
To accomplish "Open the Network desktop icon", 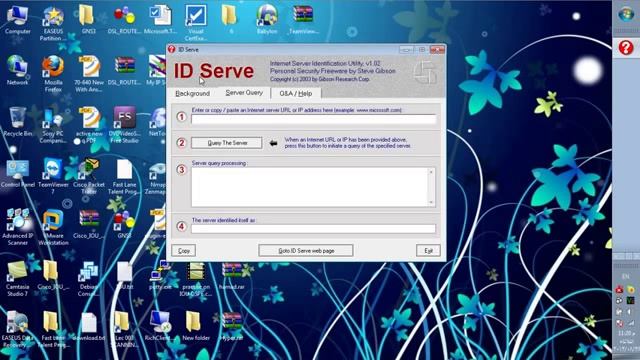I will (x=17, y=70).
